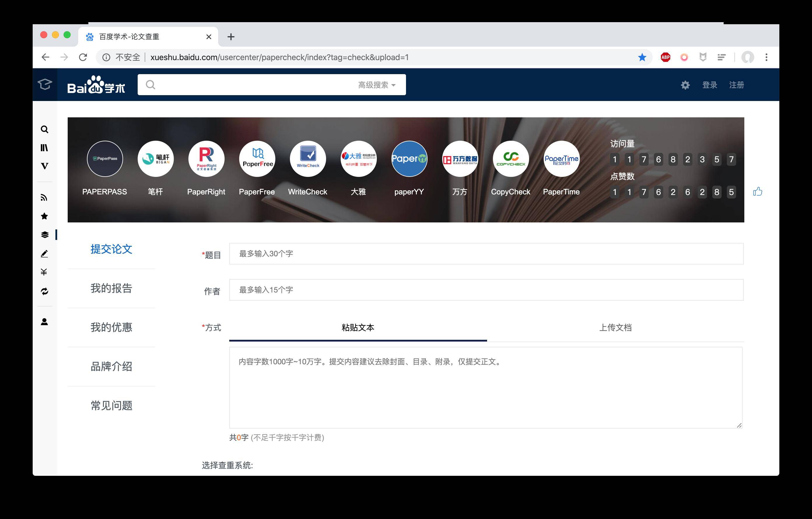Click the yen currency sidebar icon

[x=44, y=272]
